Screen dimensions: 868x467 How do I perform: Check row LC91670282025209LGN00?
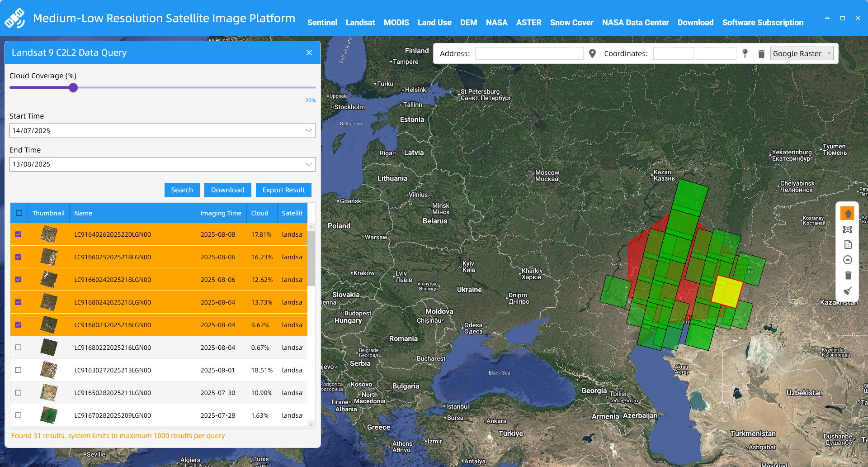(18, 415)
